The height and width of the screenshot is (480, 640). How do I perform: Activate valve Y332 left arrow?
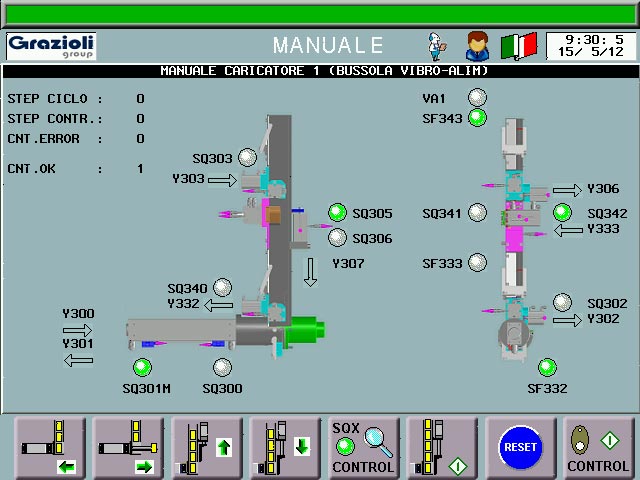[218, 305]
